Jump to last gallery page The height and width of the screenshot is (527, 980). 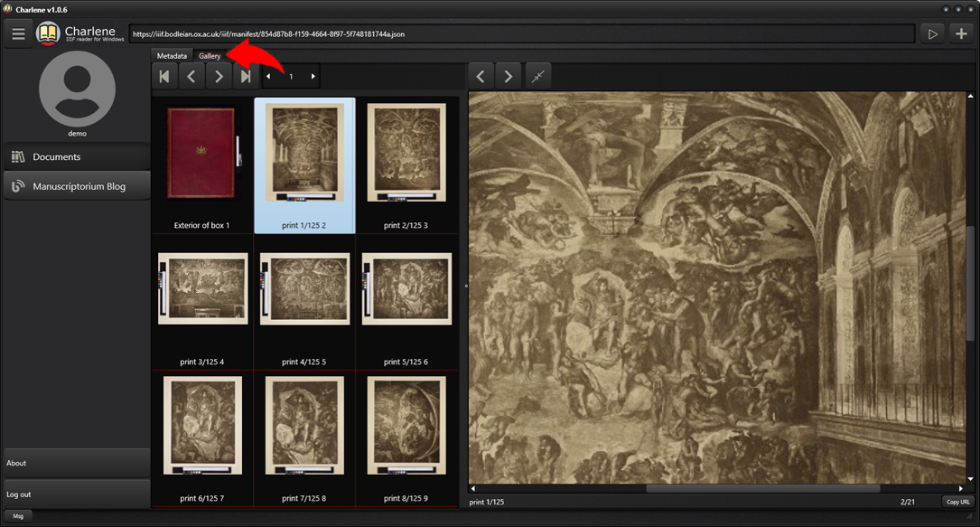246,76
